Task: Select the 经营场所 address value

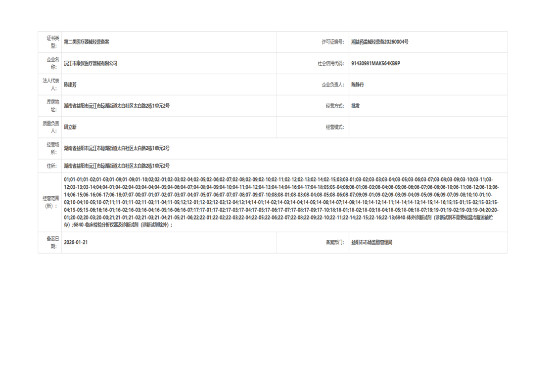Action: (x=116, y=148)
